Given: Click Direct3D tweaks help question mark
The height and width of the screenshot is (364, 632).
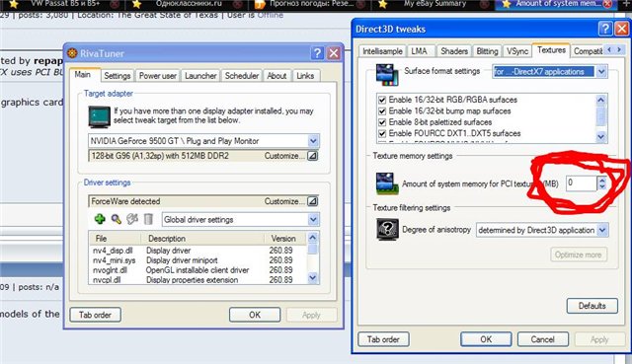Looking at the screenshot, I should [x=605, y=29].
